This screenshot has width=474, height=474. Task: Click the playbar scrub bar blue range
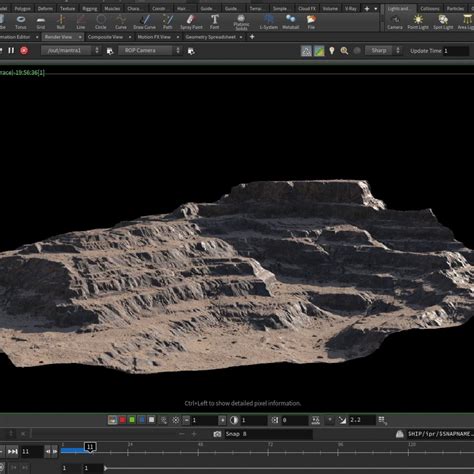tap(73, 451)
